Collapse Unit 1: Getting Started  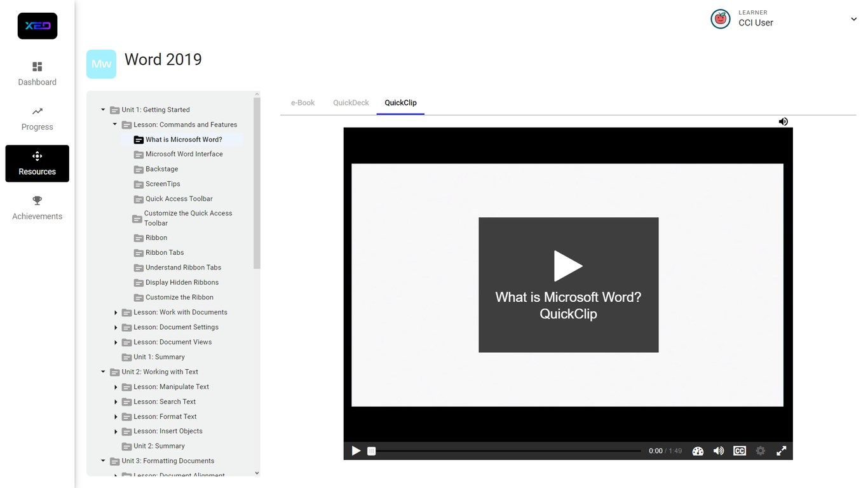coord(103,109)
